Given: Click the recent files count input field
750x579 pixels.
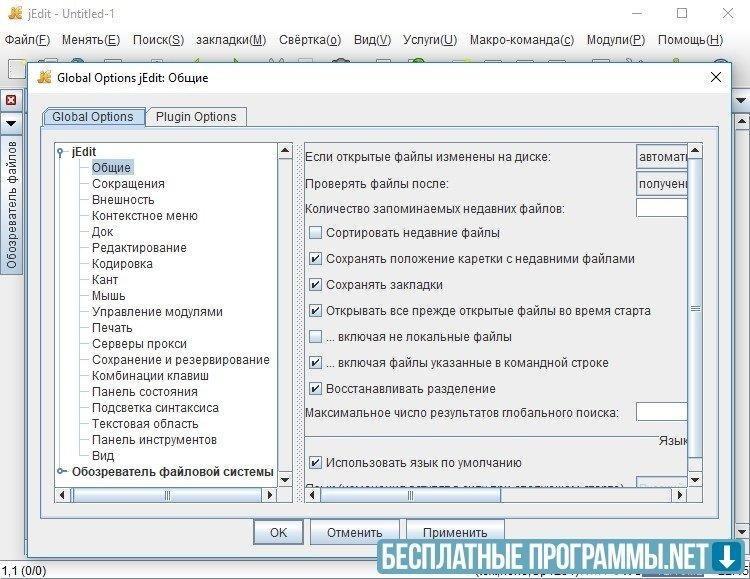Looking at the screenshot, I should (661, 208).
